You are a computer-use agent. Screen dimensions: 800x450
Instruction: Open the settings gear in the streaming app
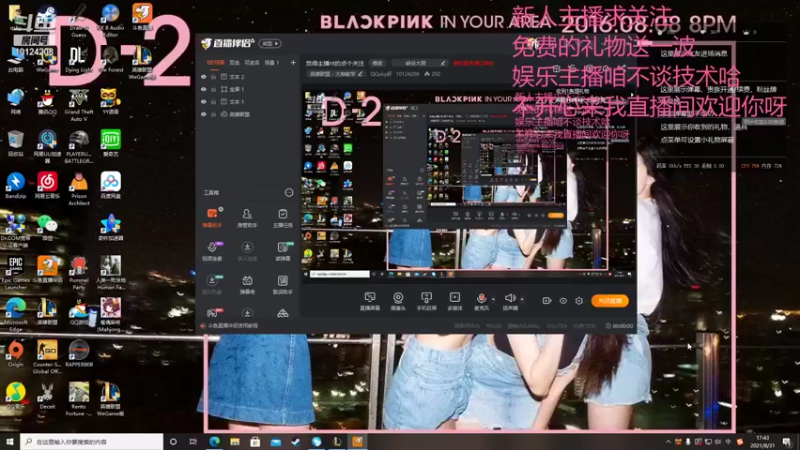tap(579, 301)
